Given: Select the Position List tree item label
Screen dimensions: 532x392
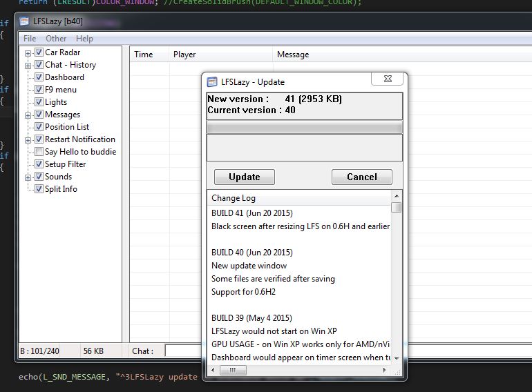Looking at the screenshot, I should (x=67, y=127).
